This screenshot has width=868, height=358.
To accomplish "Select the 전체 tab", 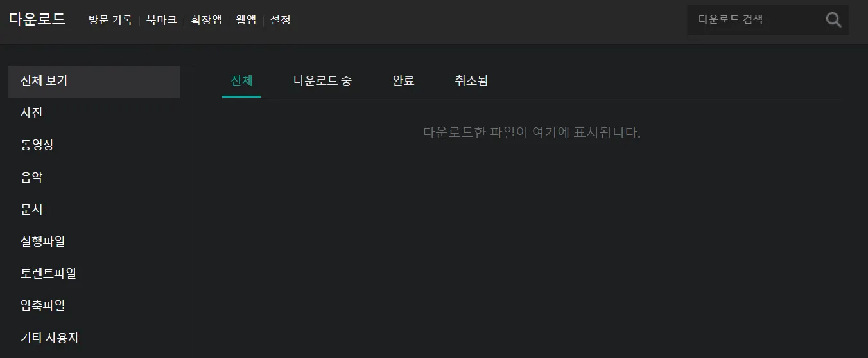I will pos(241,81).
